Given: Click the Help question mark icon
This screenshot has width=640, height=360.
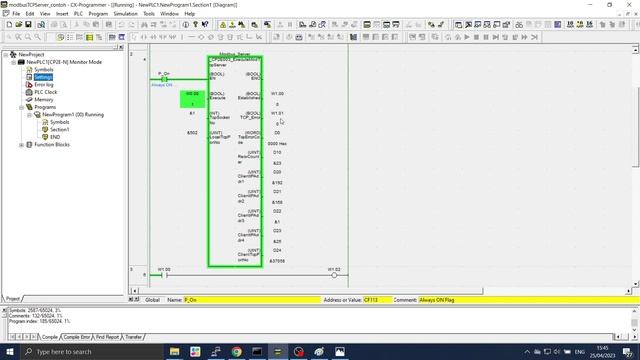Looking at the screenshot, I should pos(196,24).
